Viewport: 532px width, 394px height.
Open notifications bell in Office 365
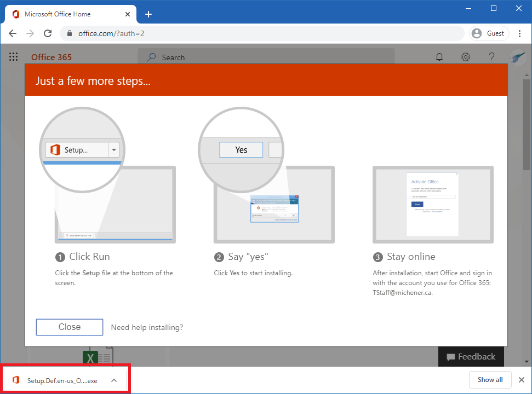tap(439, 57)
